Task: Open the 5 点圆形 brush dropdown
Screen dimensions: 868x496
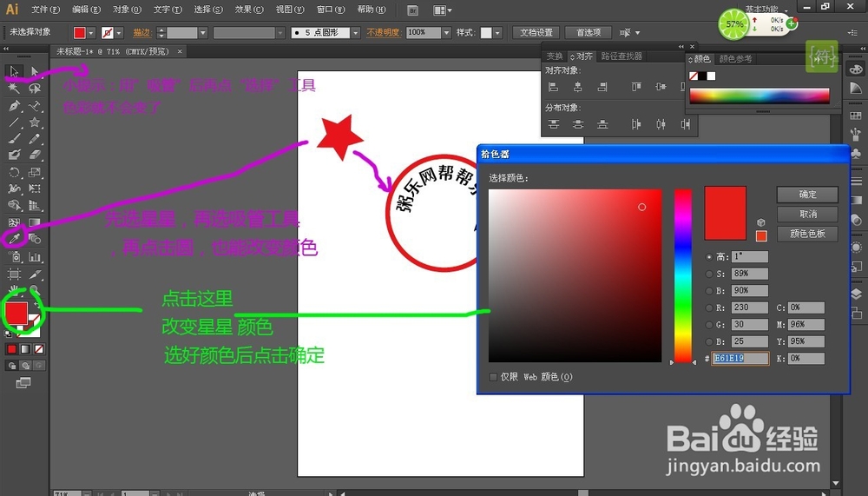Action: 355,33
